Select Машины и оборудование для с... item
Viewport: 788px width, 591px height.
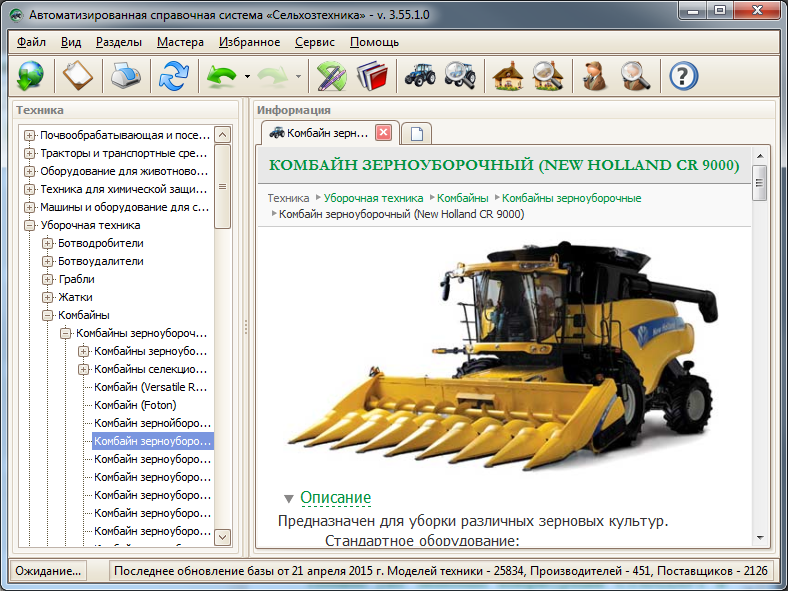(124, 207)
